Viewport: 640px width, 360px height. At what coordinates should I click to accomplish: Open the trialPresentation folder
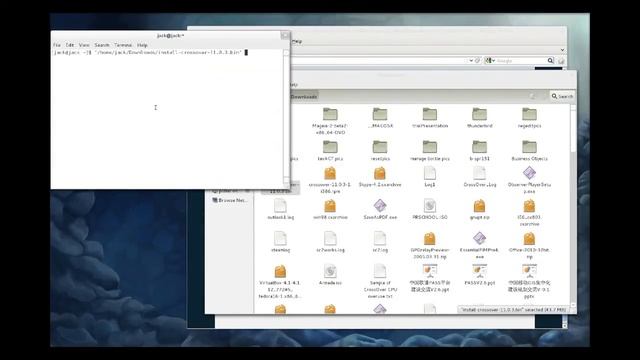(430, 118)
